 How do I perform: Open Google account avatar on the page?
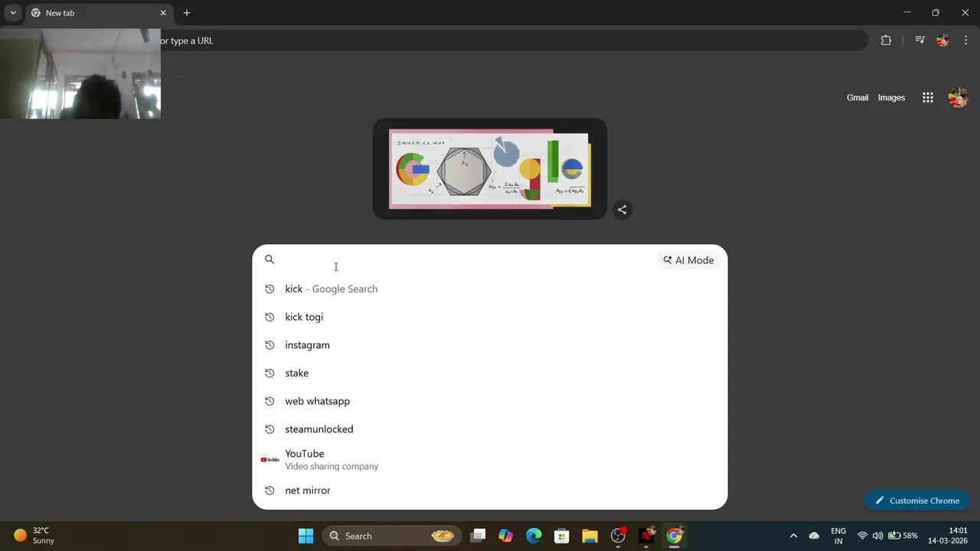tap(958, 98)
